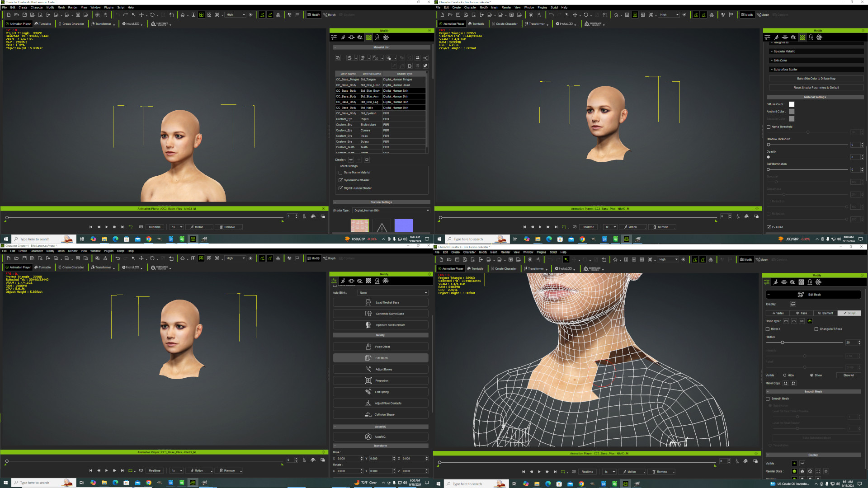Switch to the Face tab in the Edit Mesh panel
Viewport: 868px width, 488px height.
[801, 313]
